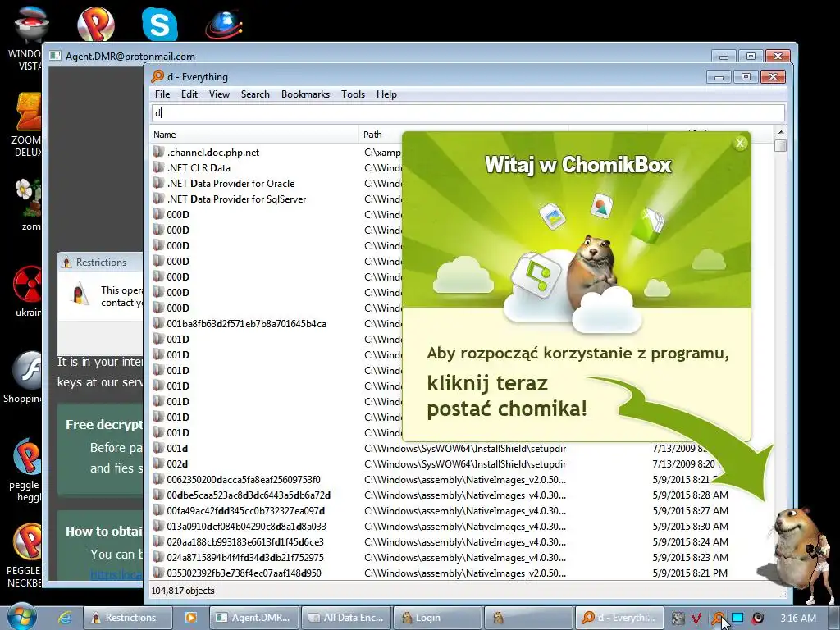Click the system clock showing 3:16 AM
Image resolution: width=840 pixels, height=630 pixels.
[x=797, y=619]
